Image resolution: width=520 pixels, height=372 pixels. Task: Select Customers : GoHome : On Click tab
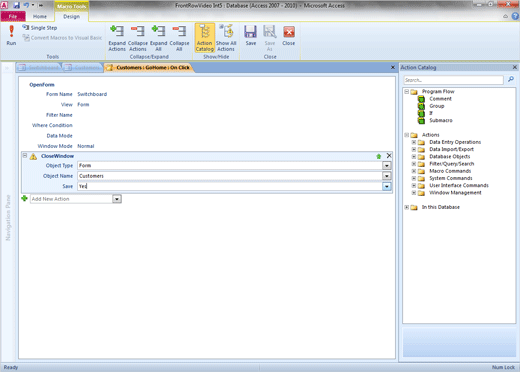[149, 68]
